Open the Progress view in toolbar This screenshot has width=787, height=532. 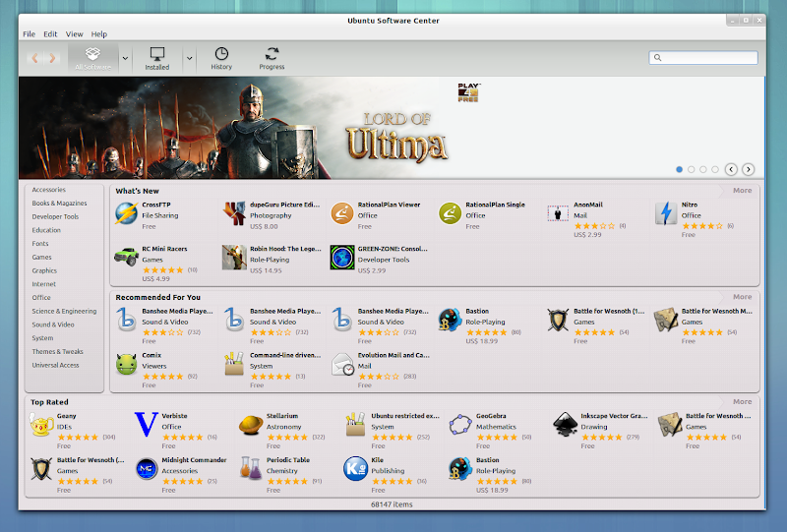tap(272, 58)
